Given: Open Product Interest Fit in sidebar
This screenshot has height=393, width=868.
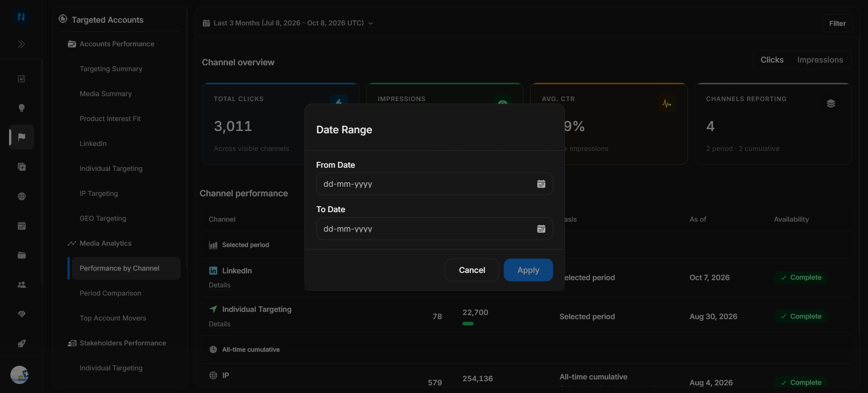Looking at the screenshot, I should (x=110, y=119).
